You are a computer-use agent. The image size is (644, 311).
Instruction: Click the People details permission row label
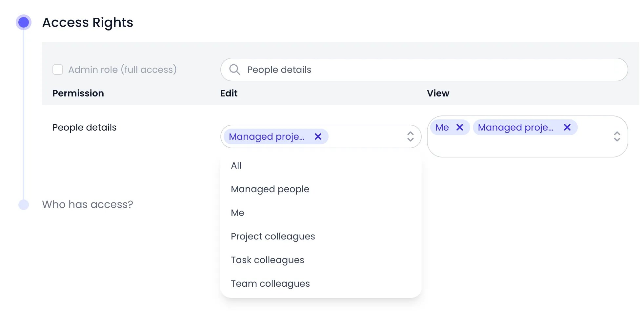click(84, 127)
